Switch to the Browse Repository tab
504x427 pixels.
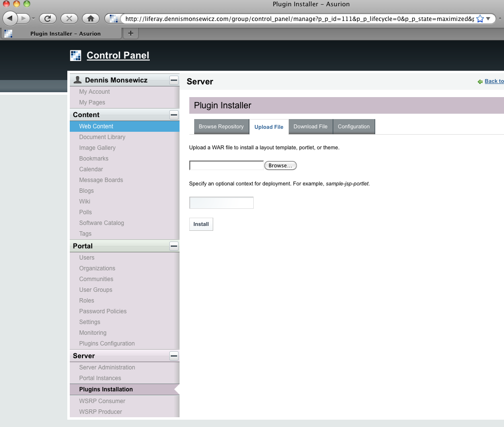pyautogui.click(x=221, y=127)
